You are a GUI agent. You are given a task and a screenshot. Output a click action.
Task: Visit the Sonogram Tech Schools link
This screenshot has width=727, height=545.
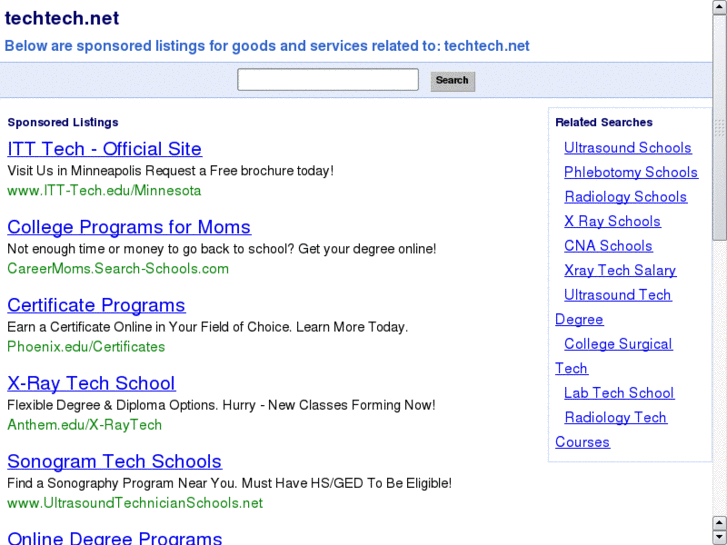tap(114, 461)
